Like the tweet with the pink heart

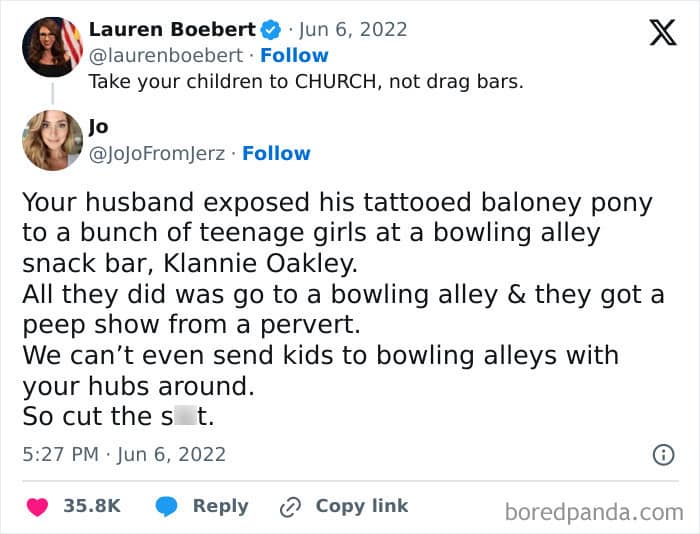click(38, 507)
